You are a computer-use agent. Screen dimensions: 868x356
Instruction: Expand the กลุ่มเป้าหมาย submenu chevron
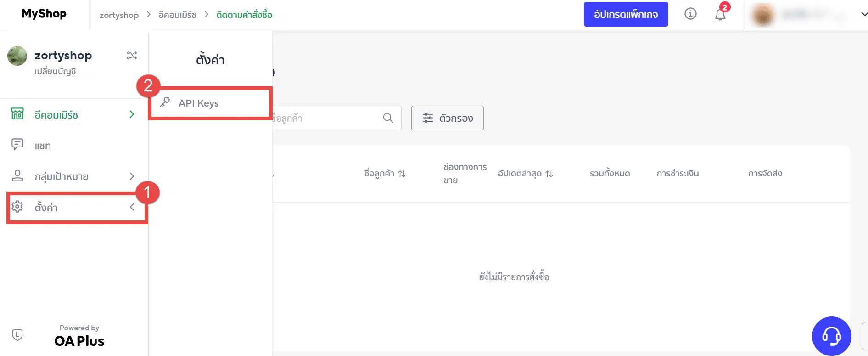click(132, 176)
